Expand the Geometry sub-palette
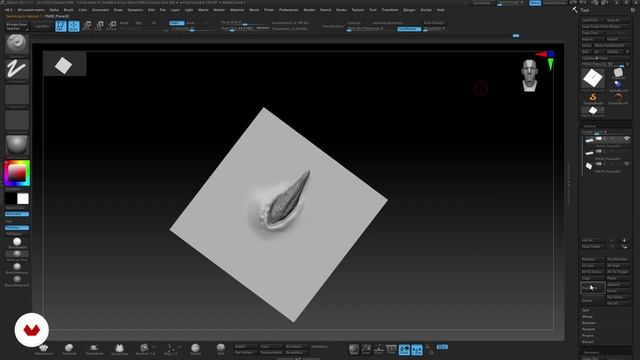Image resolution: width=640 pixels, height=360 pixels. 591,353
